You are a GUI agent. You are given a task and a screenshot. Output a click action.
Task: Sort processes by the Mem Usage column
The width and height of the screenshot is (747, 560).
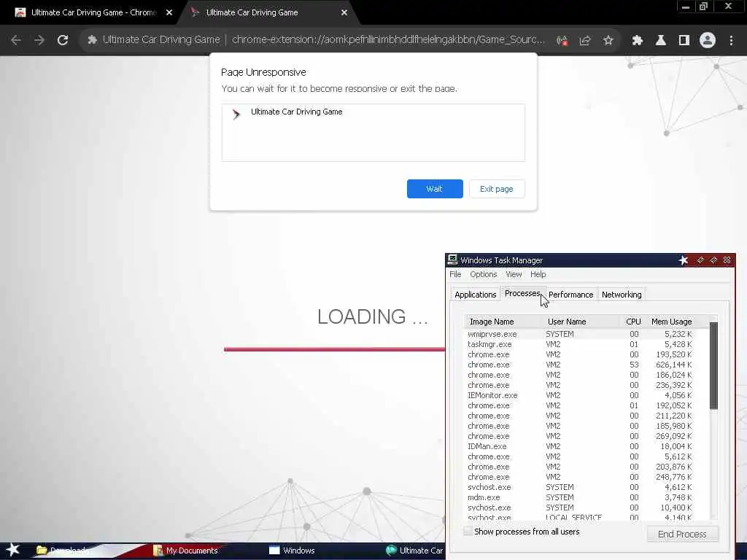click(x=672, y=322)
